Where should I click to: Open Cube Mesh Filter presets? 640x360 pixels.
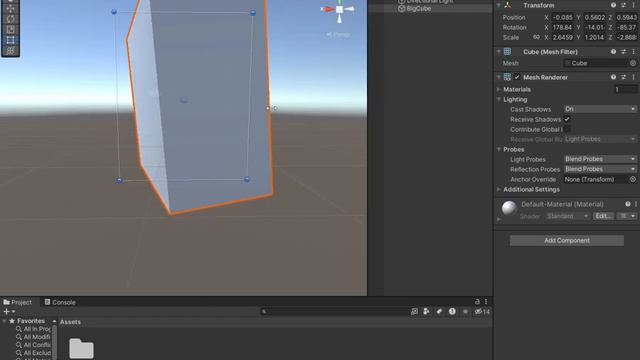tap(623, 52)
